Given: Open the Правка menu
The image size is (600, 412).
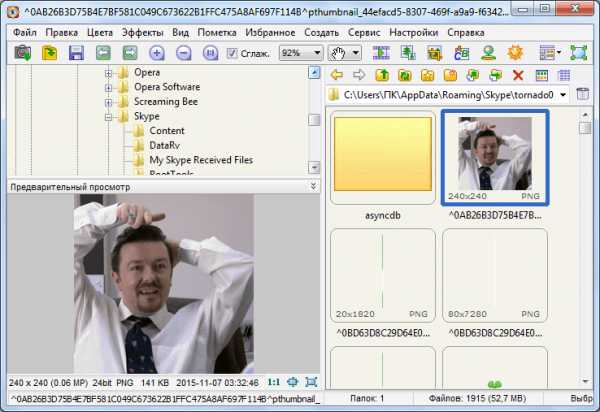Looking at the screenshot, I should [x=62, y=33].
